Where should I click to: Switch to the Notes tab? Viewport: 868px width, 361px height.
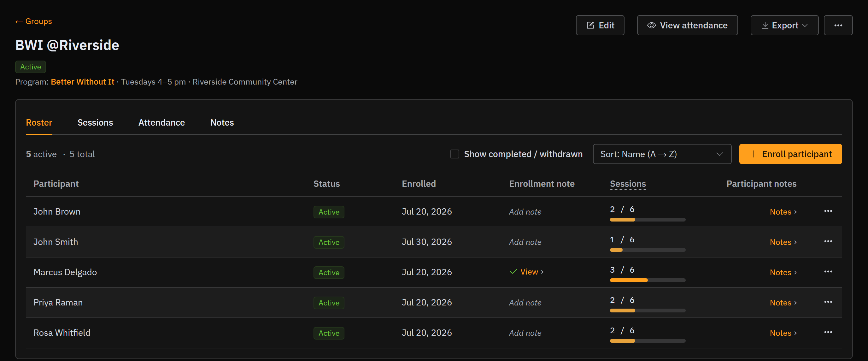[222, 123]
